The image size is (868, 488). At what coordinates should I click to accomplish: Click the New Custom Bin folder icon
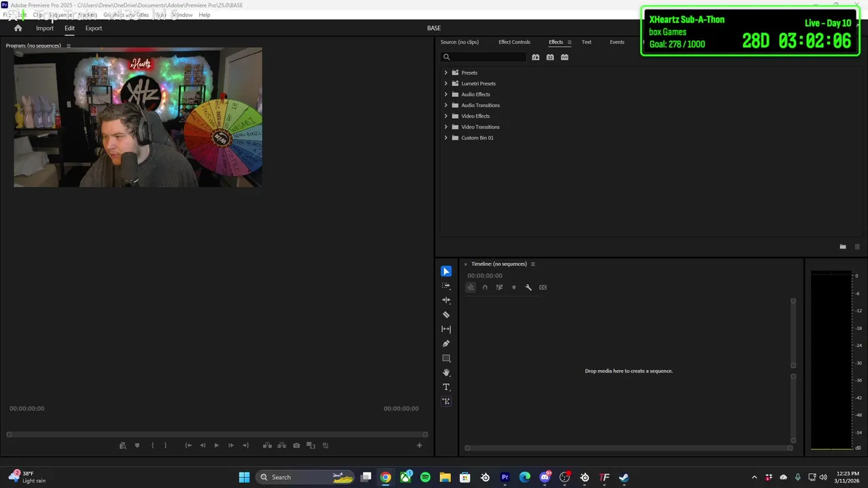point(843,247)
